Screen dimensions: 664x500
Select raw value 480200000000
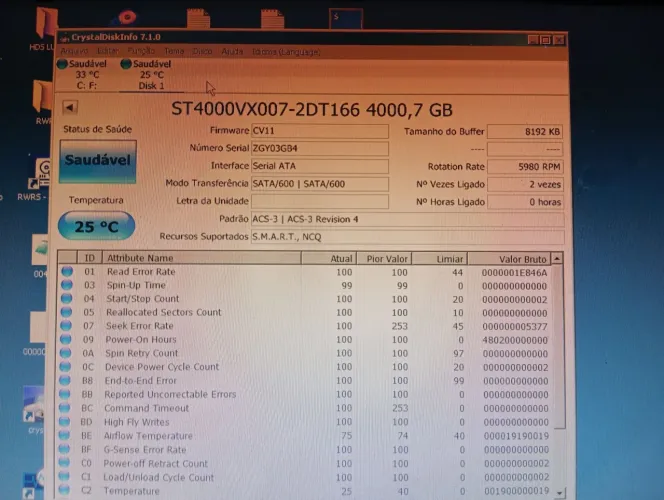[515, 340]
